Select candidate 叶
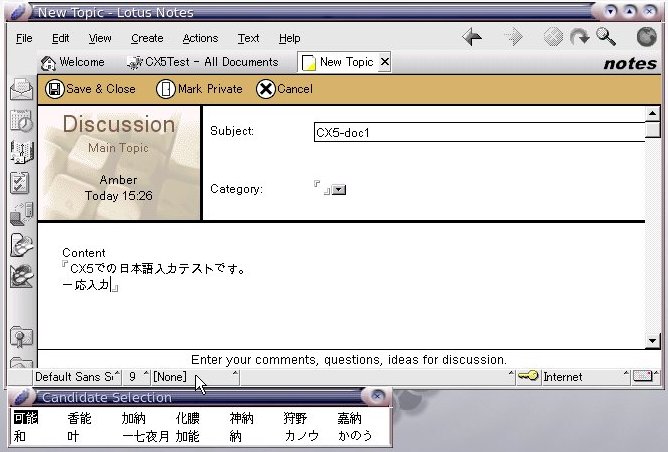668x452 pixels. 73,436
